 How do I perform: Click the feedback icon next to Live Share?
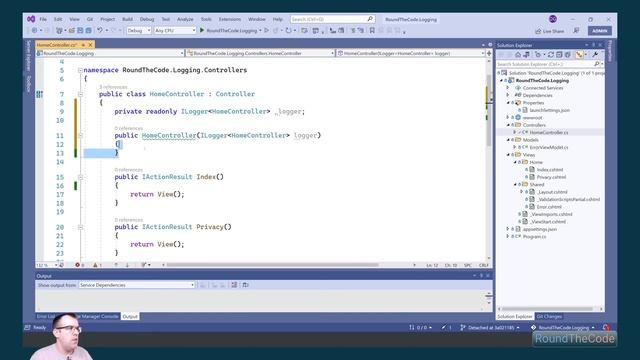point(576,31)
